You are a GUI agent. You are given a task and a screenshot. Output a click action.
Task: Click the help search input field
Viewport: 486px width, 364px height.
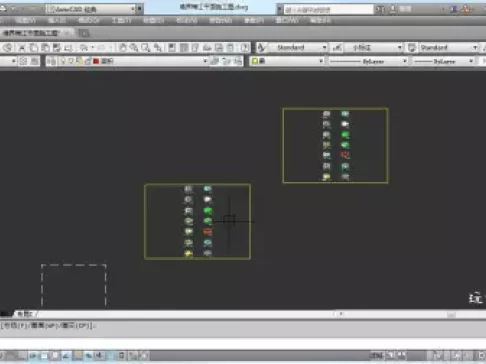[328, 9]
